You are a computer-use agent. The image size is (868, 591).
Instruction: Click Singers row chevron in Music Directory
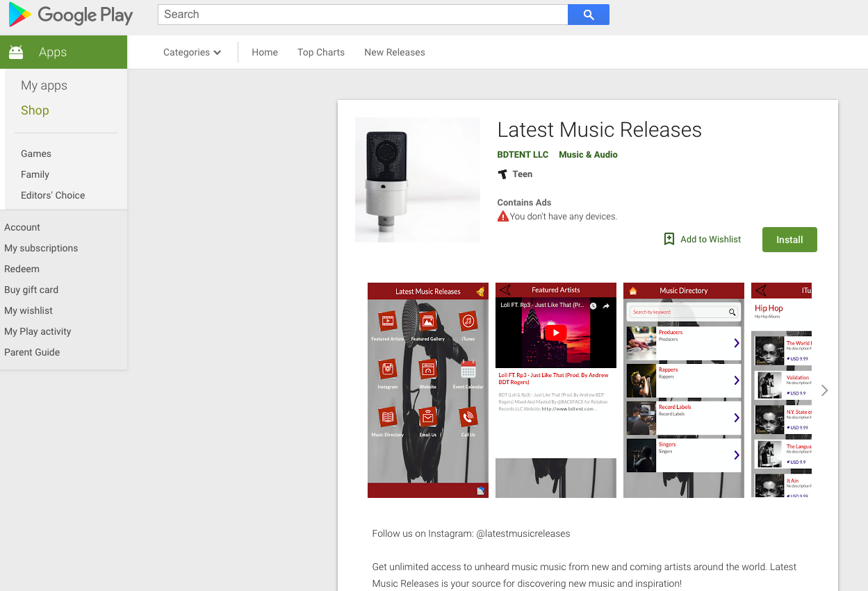pos(737,455)
